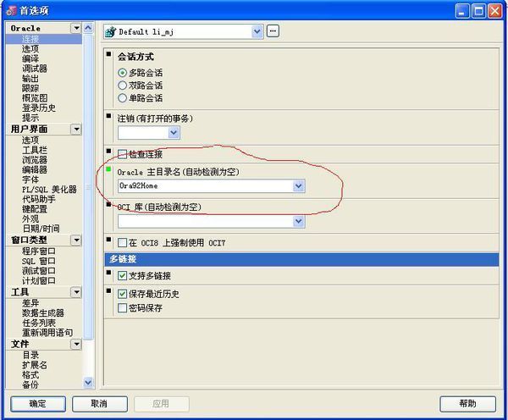Select 工具栏 under 用户界面
Image resolution: width=508 pixels, height=420 pixels.
35,150
